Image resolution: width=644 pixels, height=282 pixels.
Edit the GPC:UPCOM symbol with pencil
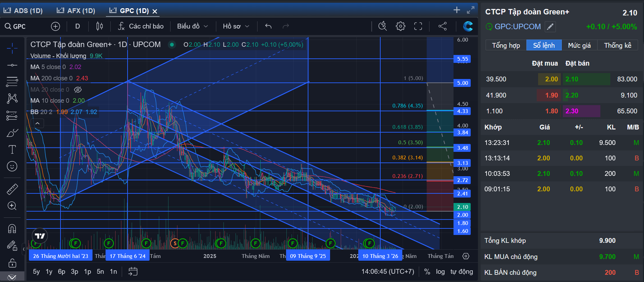(x=550, y=27)
